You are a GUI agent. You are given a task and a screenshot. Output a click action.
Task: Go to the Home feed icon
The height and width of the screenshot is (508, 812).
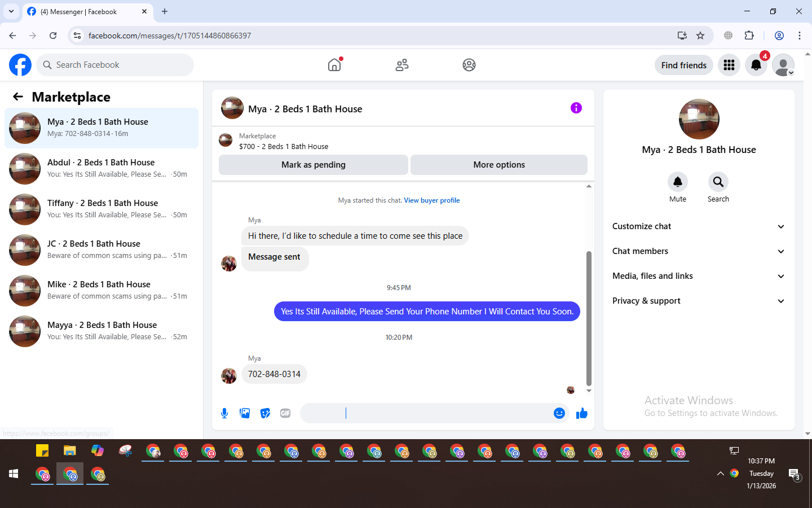tap(334, 65)
